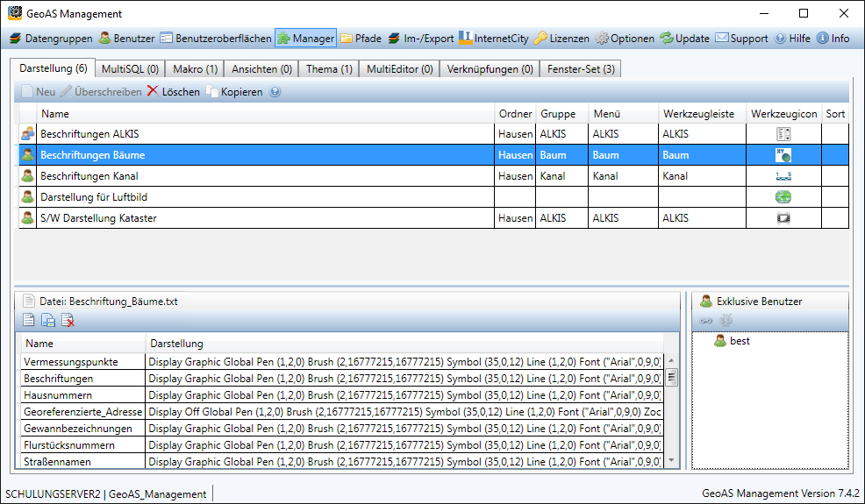The image size is (865, 504).
Task: Click the Werkzeugicon in Beschriftungen ALKIS row
Action: [x=783, y=134]
